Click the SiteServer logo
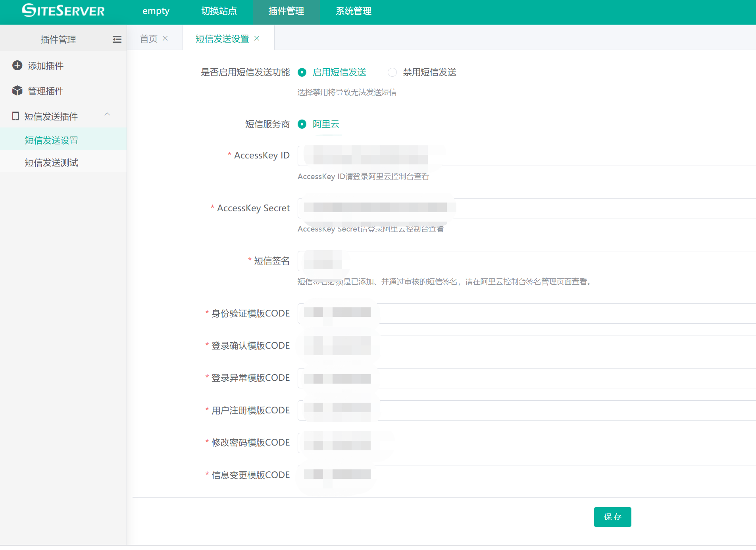This screenshot has width=756, height=550. click(x=63, y=11)
